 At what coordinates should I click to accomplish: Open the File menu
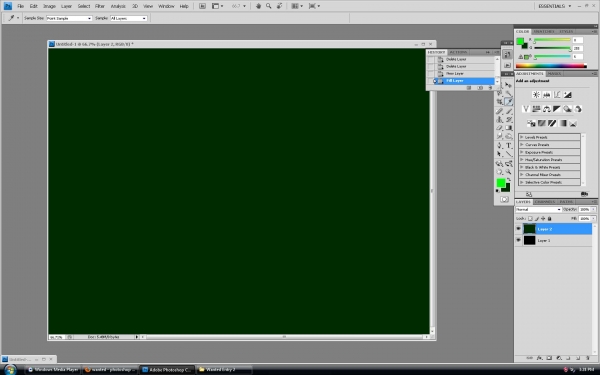pos(20,6)
